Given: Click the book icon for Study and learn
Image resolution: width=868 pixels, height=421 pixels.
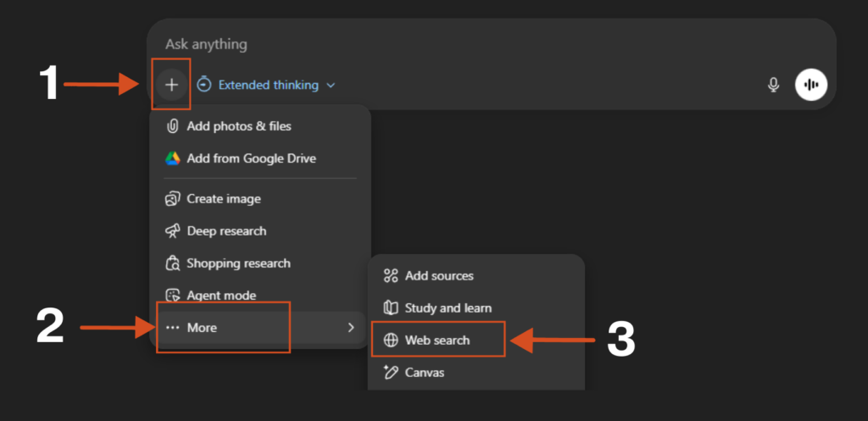Looking at the screenshot, I should (x=391, y=308).
